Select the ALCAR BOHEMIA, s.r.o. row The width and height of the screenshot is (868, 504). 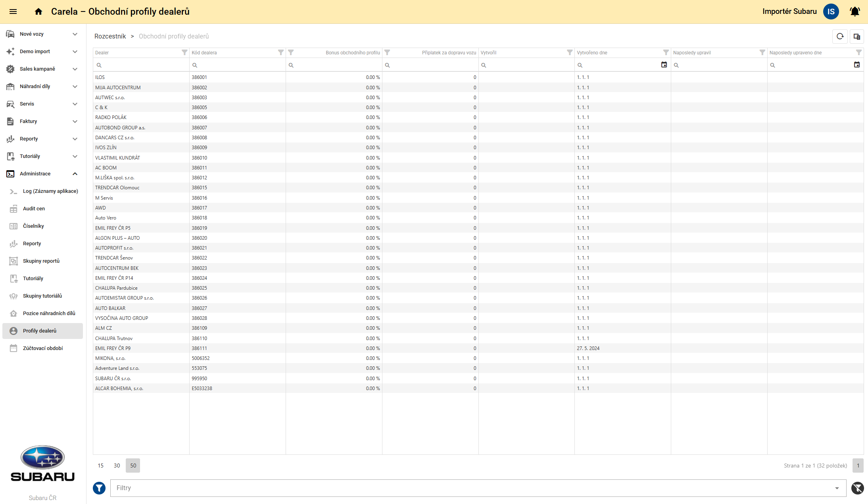(478, 389)
